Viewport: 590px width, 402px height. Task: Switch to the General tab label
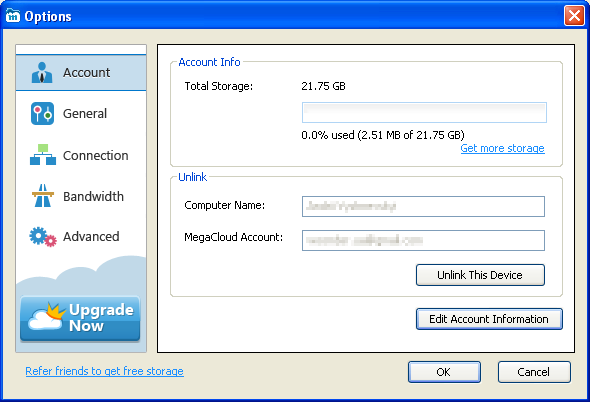click(85, 114)
